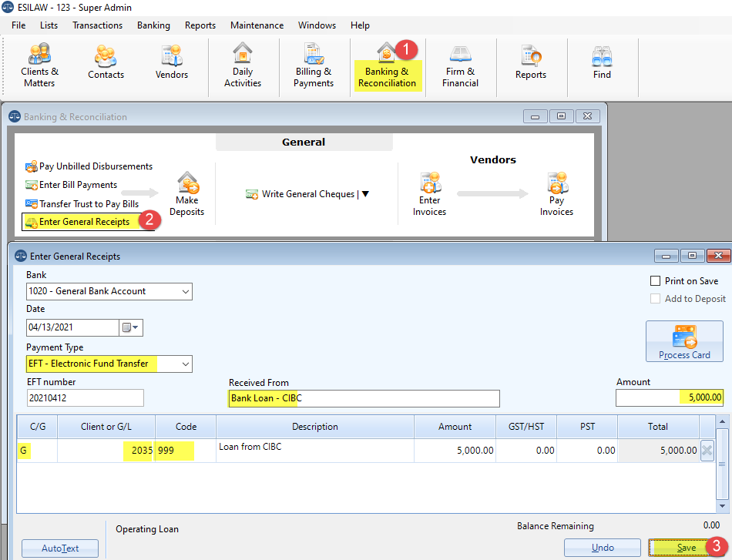The height and width of the screenshot is (560, 732).
Task: Open the Help menu
Action: point(360,25)
